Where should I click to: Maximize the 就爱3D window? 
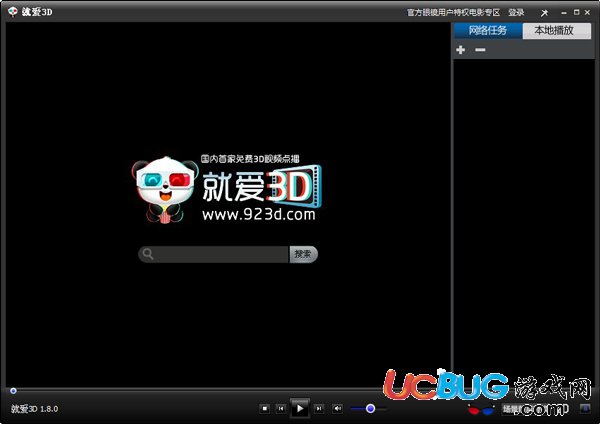[576, 13]
